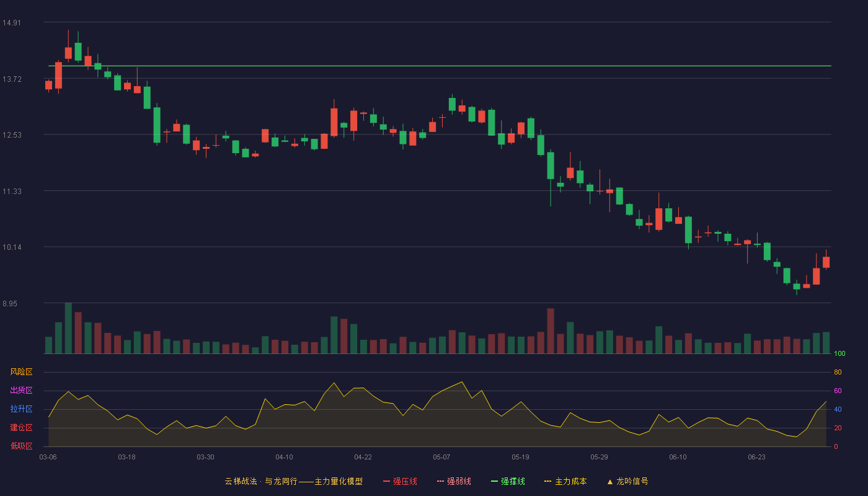Click the 05-29 date label
The height and width of the screenshot is (496, 868).
click(x=599, y=457)
